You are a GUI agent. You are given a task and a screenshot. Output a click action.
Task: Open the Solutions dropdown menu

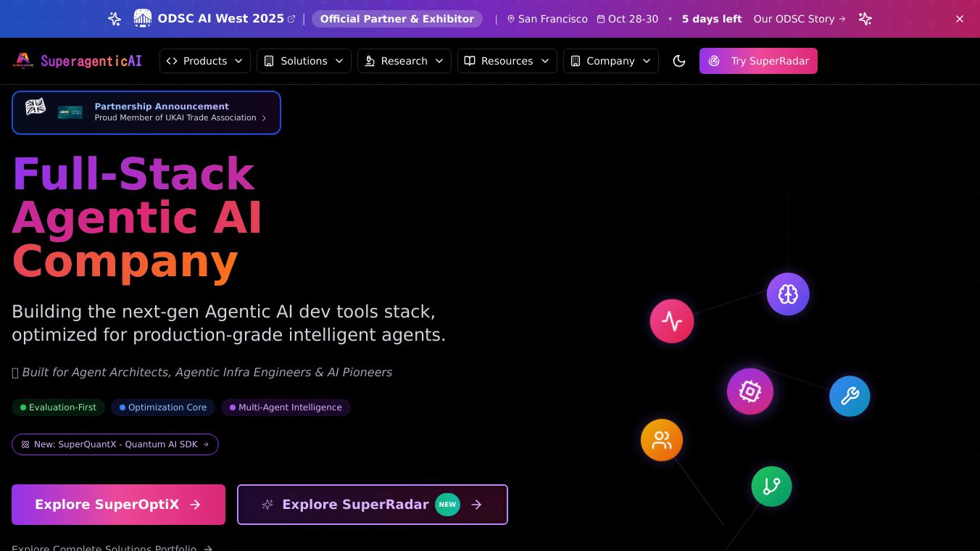click(304, 61)
